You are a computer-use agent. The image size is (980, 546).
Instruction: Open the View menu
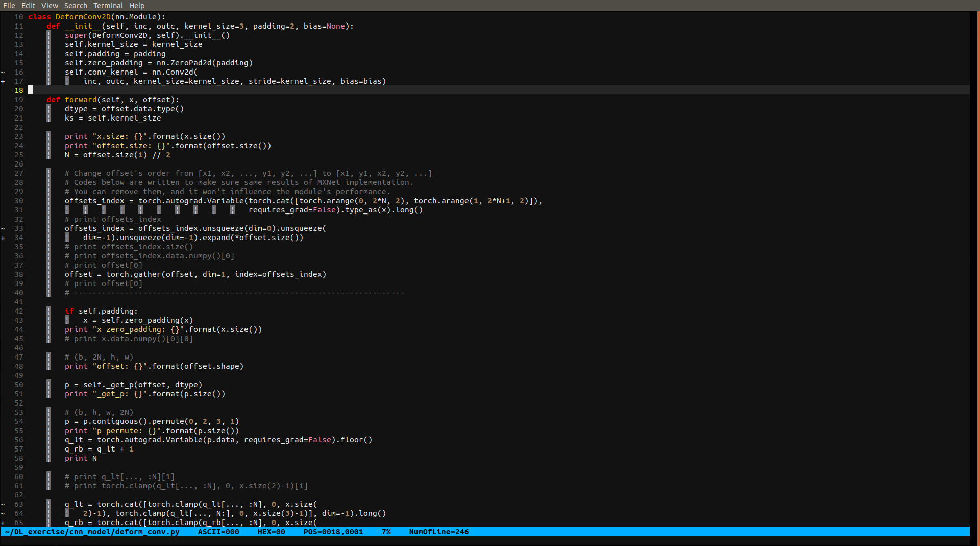coord(50,5)
